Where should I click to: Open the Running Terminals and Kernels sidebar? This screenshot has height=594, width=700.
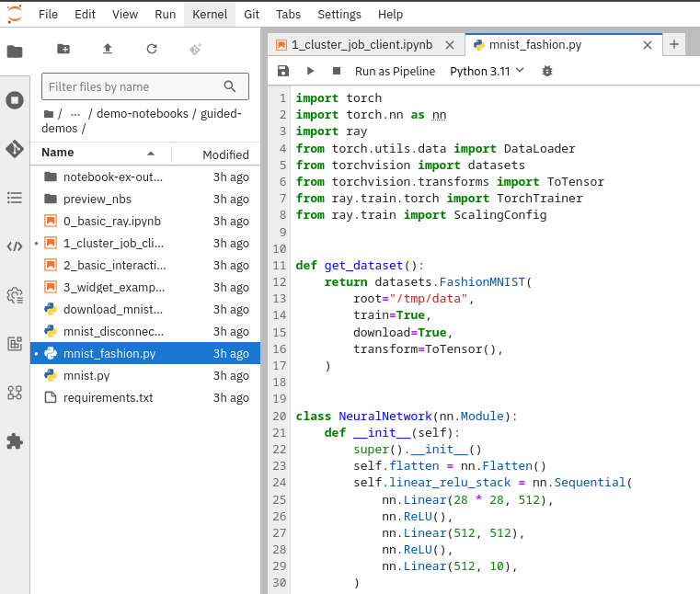click(15, 100)
